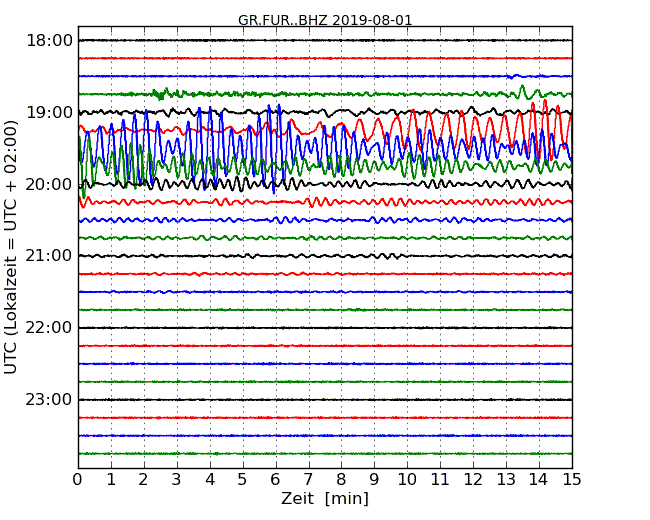Click the 20:00 time label
Viewport: 650px width, 520px height.
tap(49, 184)
